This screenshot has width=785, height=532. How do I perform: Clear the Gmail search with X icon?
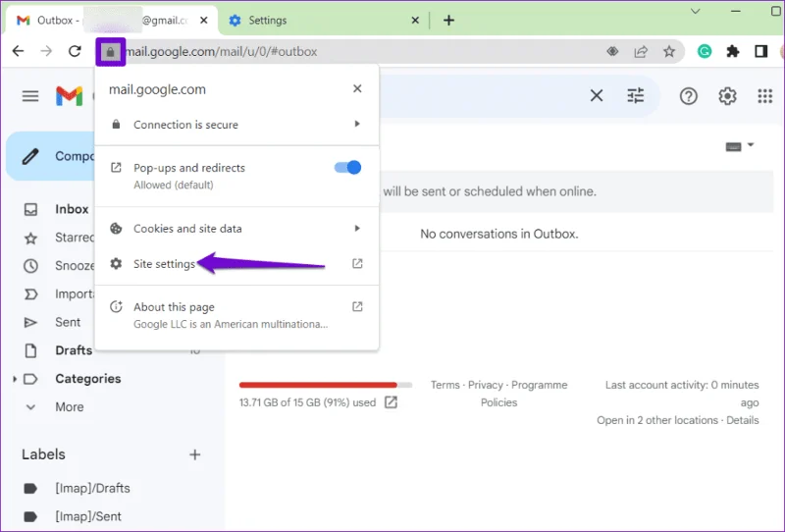tap(597, 95)
